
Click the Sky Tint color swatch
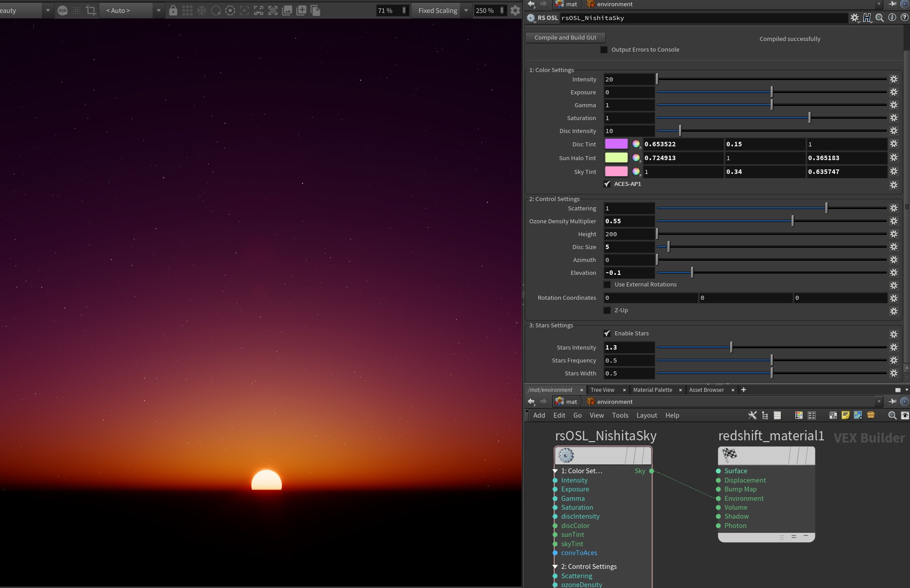[x=616, y=172]
